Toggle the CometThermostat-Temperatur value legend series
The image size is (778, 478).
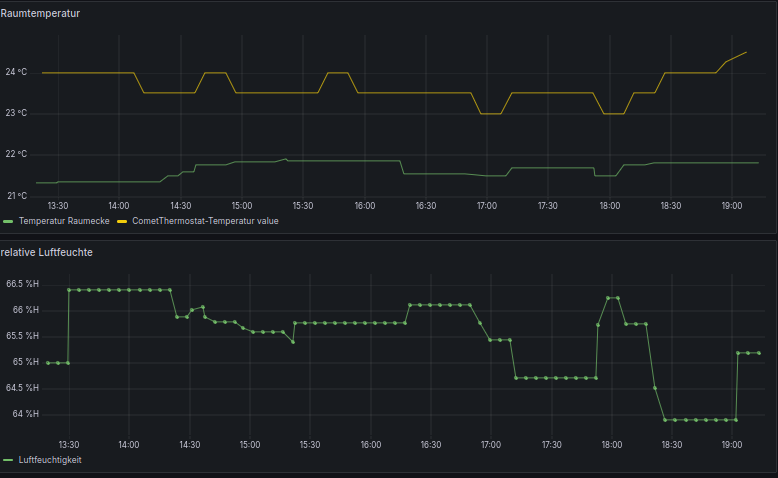coord(205,221)
